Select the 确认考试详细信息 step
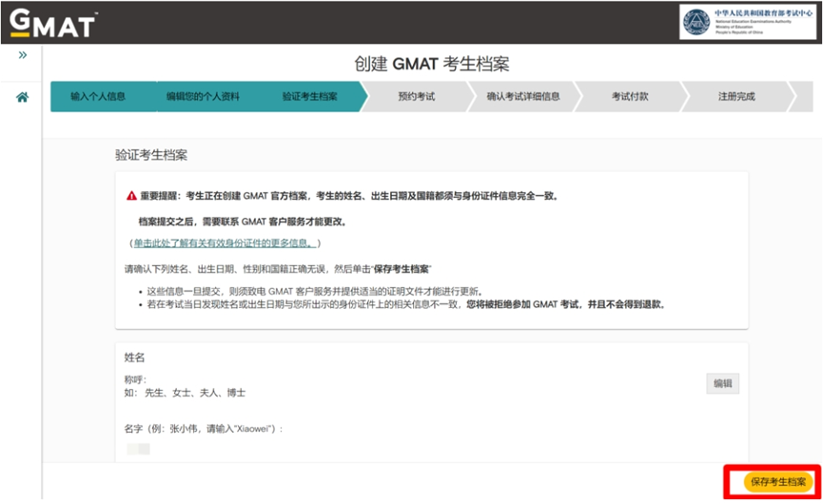Screen dimensions: 823x504 pyautogui.click(x=523, y=96)
